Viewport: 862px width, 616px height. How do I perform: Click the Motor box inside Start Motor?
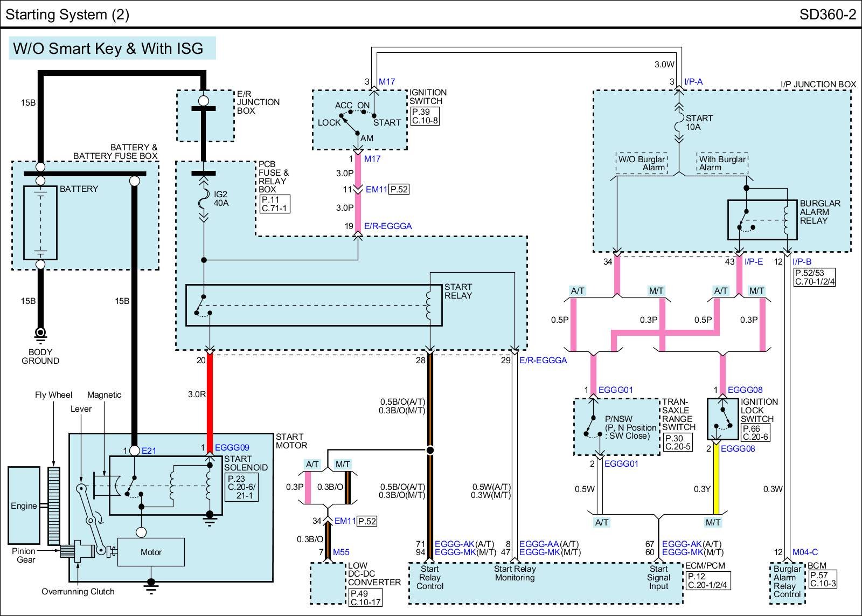coord(151,552)
